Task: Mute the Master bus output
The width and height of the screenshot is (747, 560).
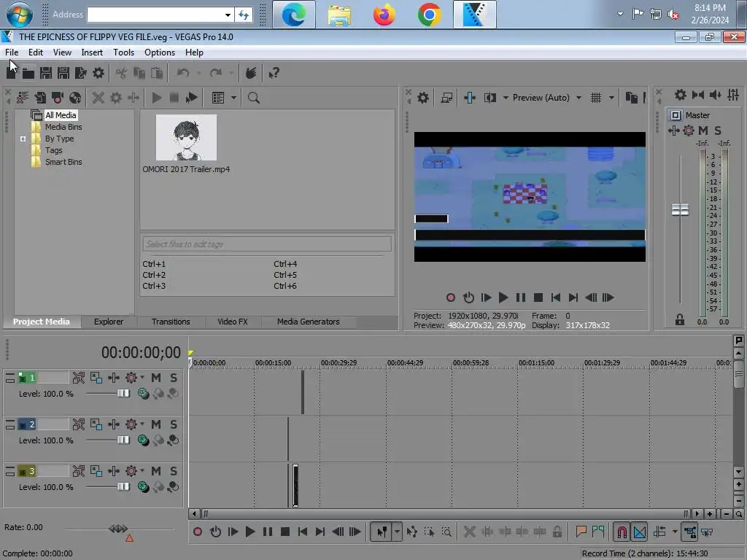Action: (703, 131)
